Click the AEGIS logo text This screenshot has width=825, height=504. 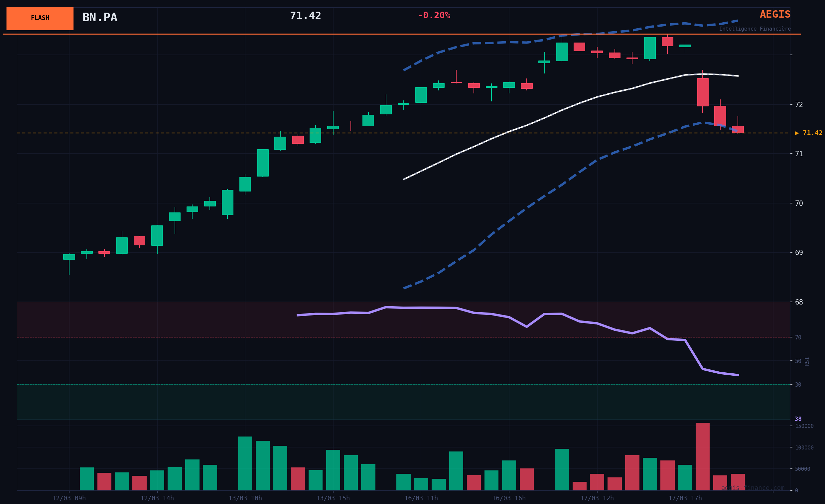[x=775, y=14]
